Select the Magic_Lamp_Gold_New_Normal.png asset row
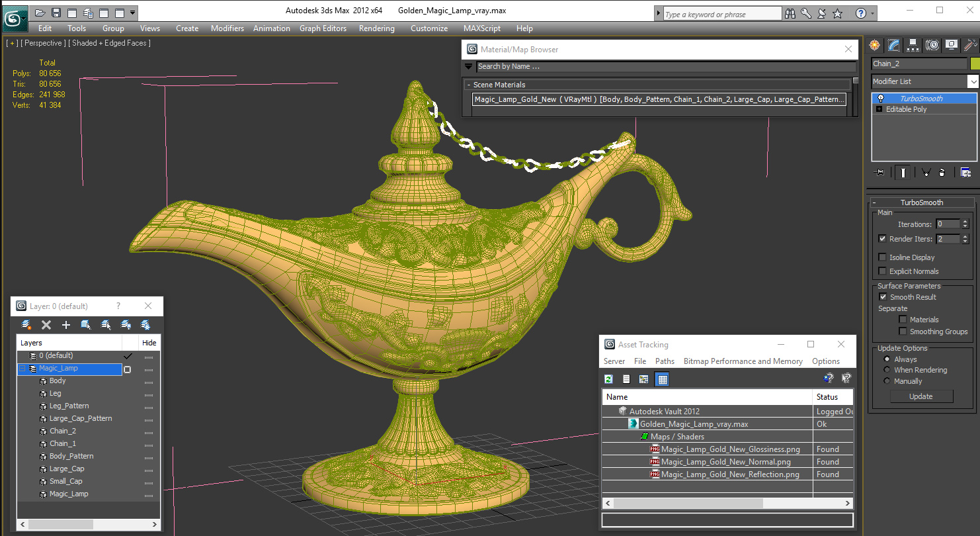980x536 pixels. [x=727, y=462]
